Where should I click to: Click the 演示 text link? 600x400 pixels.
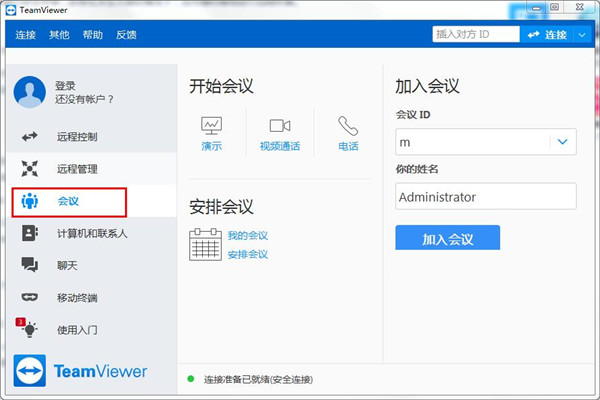[x=212, y=146]
